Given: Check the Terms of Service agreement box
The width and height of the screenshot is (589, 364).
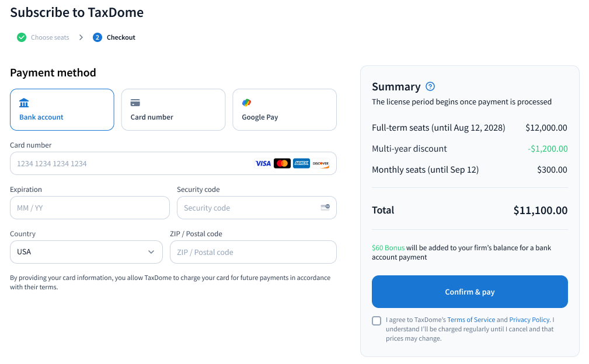Looking at the screenshot, I should (377, 321).
